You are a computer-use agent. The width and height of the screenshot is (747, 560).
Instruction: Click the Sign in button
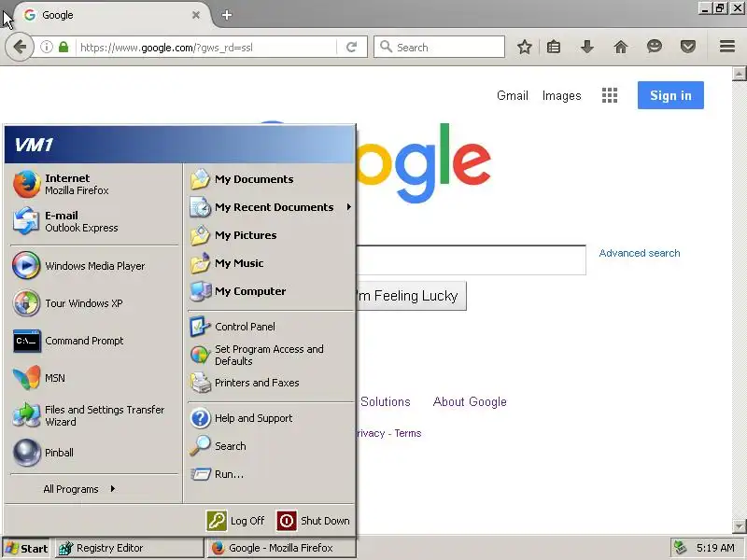(x=670, y=95)
